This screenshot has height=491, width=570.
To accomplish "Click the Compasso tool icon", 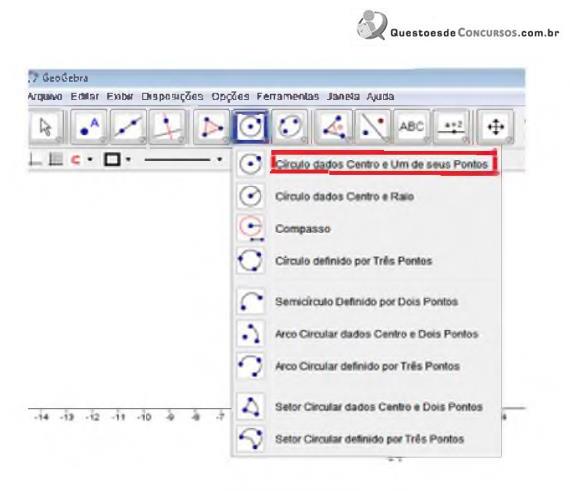I will tap(250, 228).
